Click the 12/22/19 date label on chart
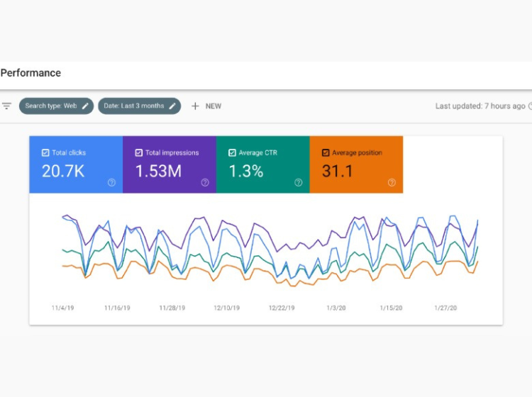532x397 pixels. point(282,308)
